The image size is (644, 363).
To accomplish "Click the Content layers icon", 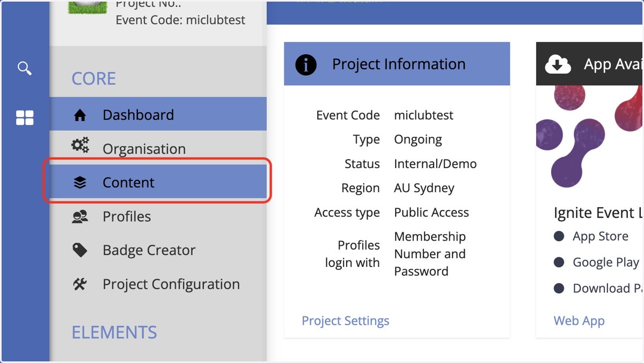I will pos(80,183).
